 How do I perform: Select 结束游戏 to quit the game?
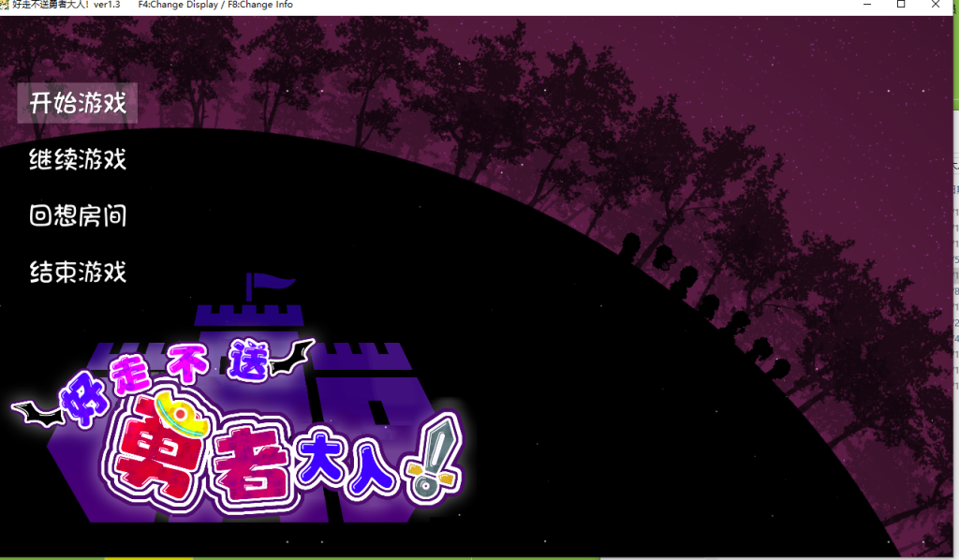(78, 273)
